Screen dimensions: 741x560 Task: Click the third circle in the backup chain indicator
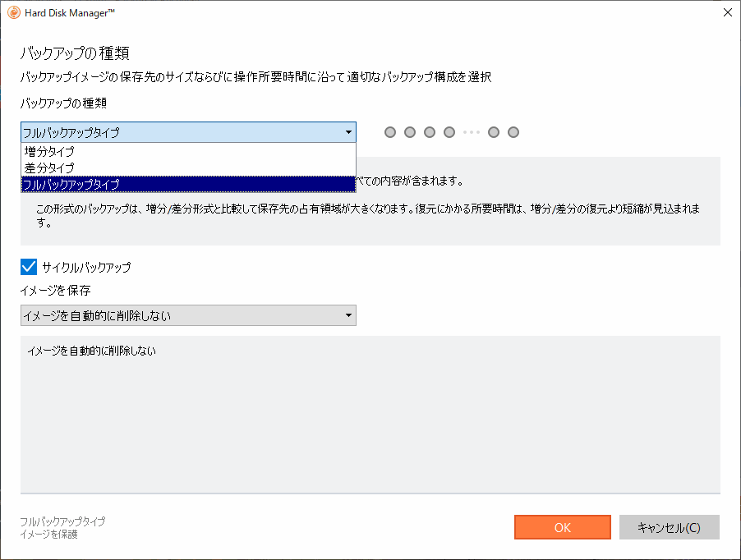click(x=429, y=131)
